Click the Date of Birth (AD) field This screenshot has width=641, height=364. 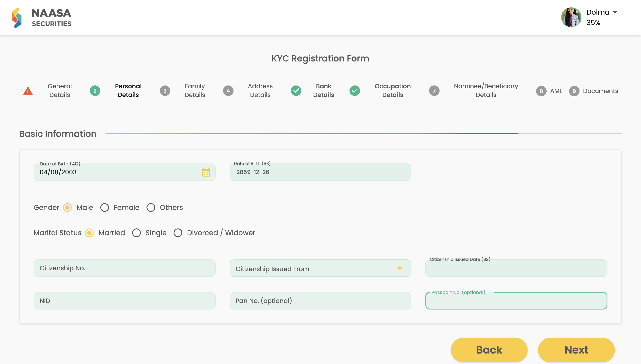[x=124, y=172]
